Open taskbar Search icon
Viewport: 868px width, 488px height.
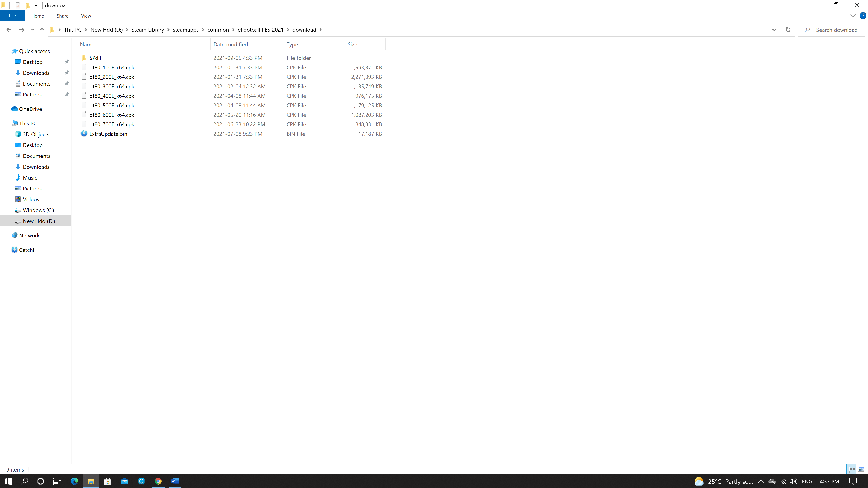tap(24, 481)
